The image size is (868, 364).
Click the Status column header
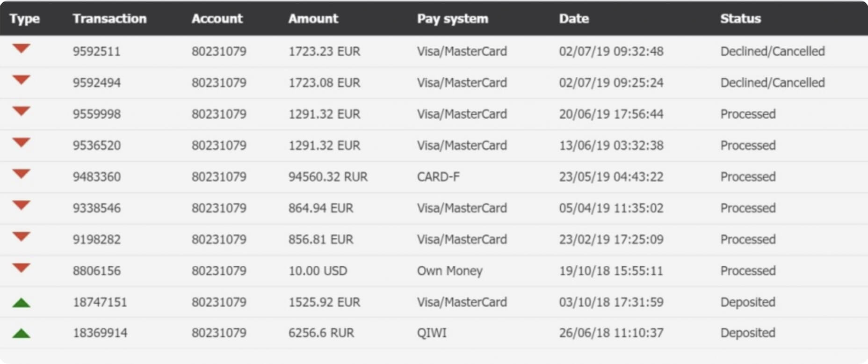tap(740, 18)
